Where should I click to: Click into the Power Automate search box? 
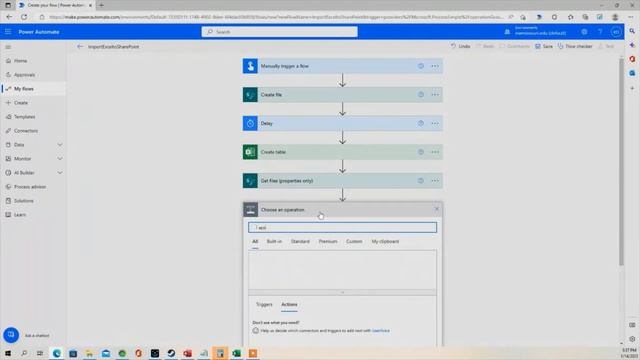280,32
